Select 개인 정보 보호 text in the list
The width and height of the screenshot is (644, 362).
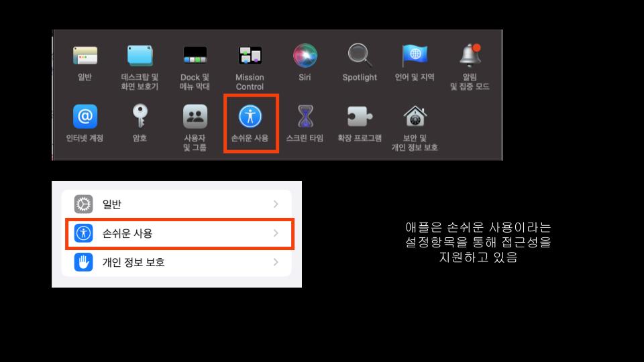(x=133, y=262)
